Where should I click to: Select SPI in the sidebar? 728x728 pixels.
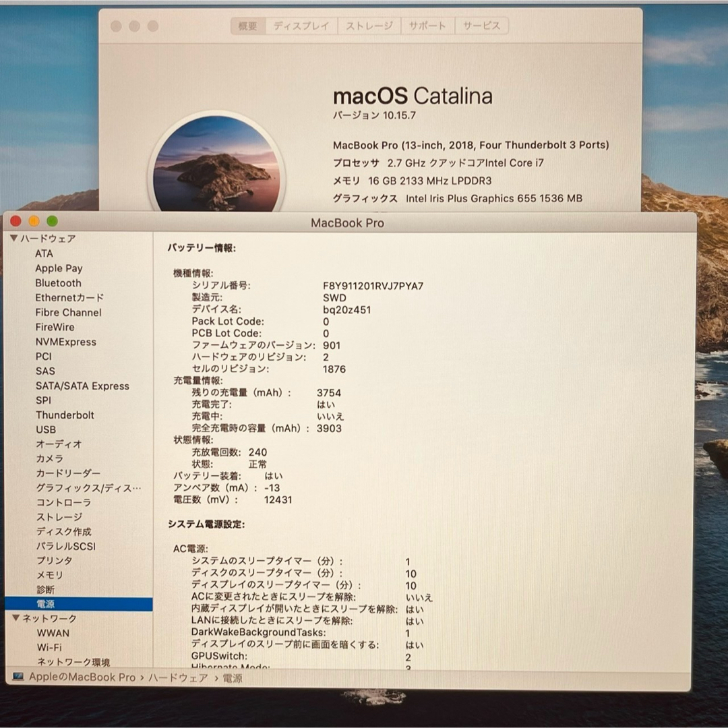(44, 400)
